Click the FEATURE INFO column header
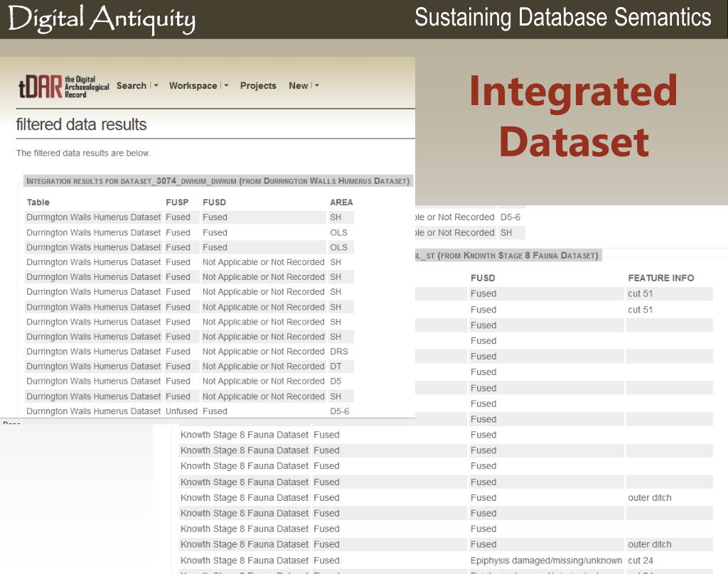The image size is (728, 574). point(660,278)
